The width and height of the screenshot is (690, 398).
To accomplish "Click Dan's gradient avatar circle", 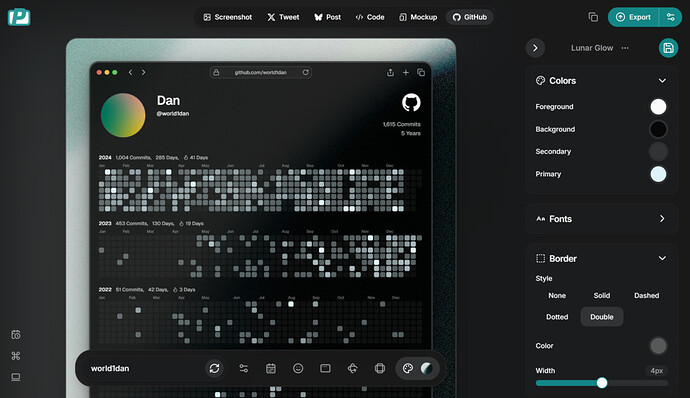I will (x=123, y=115).
